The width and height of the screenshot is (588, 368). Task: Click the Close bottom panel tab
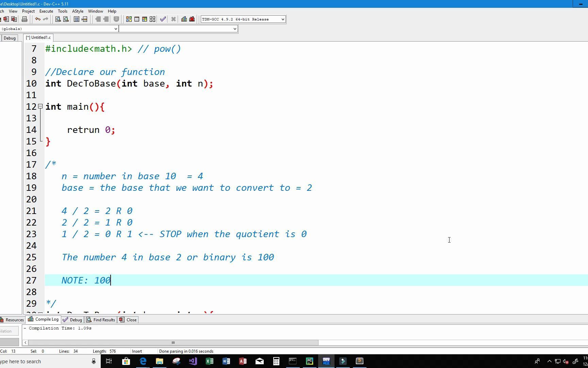click(128, 320)
